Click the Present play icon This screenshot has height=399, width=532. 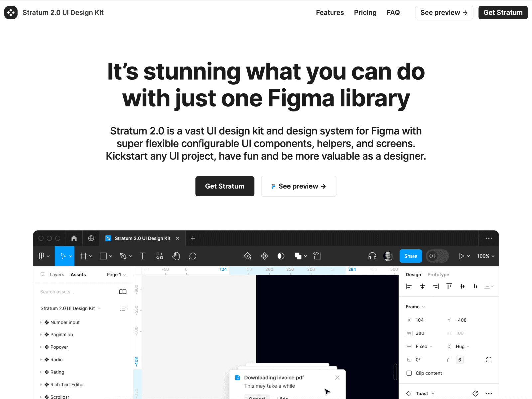coord(461,256)
